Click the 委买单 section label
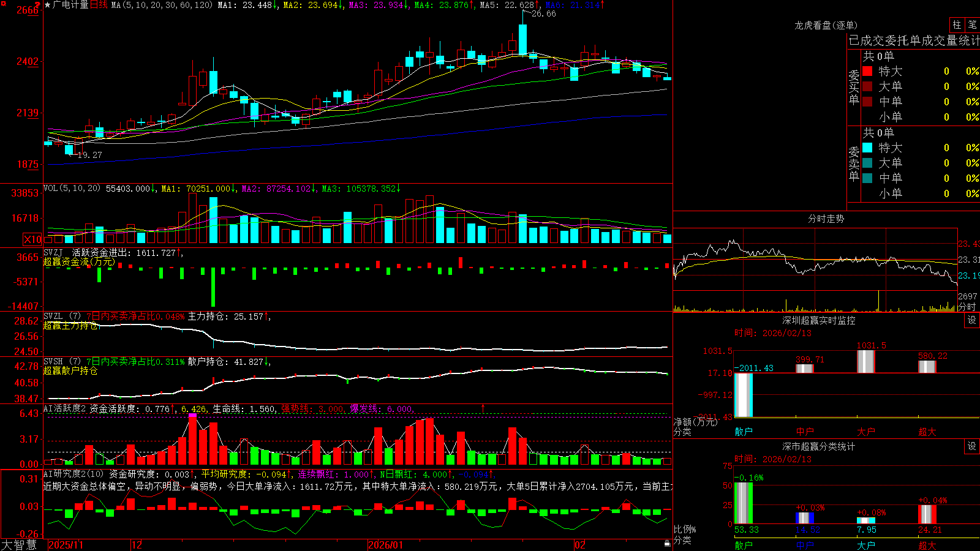The height and width of the screenshot is (551, 980). [854, 87]
